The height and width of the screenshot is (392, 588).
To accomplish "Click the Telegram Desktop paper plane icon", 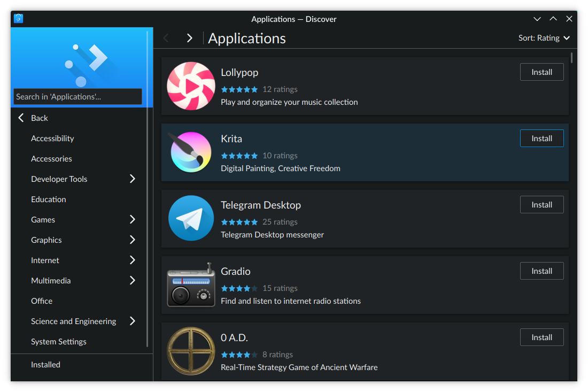I will coord(191,218).
